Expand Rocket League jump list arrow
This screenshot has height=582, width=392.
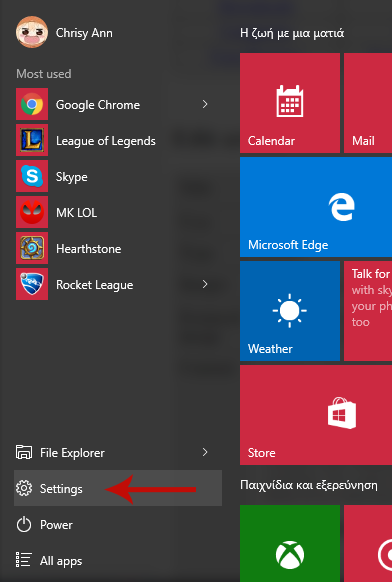point(205,284)
